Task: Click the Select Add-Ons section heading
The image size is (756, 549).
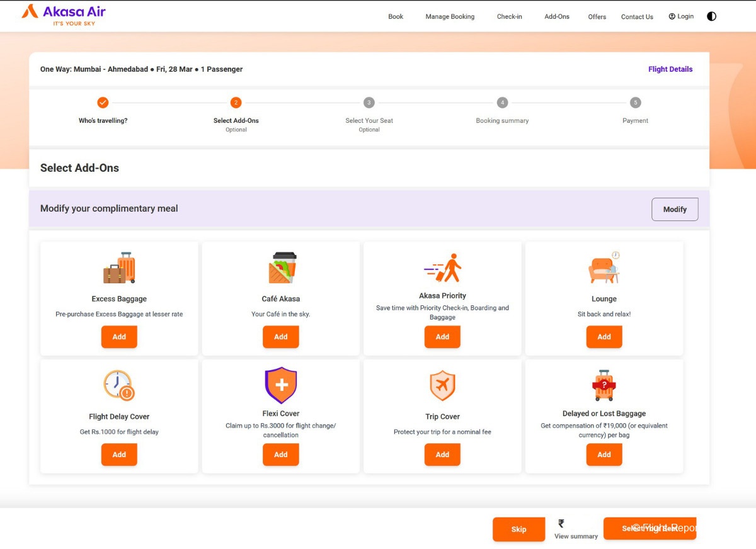Action: click(79, 168)
